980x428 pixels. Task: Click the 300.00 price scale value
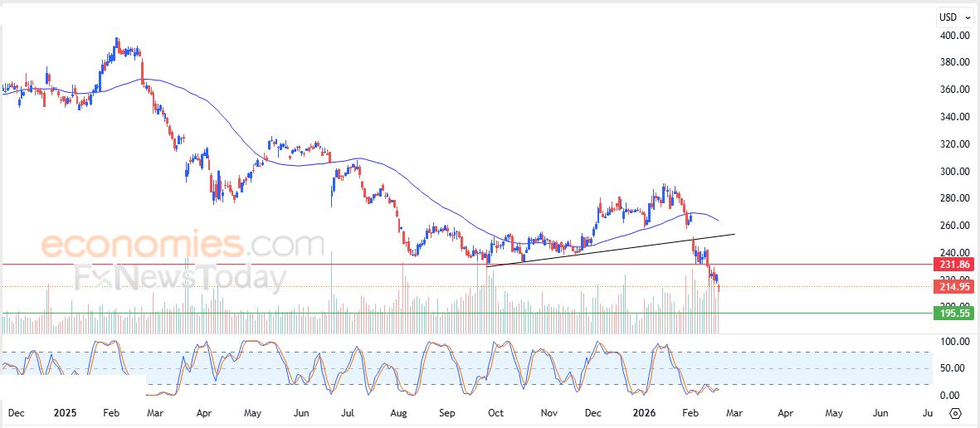[x=955, y=172]
